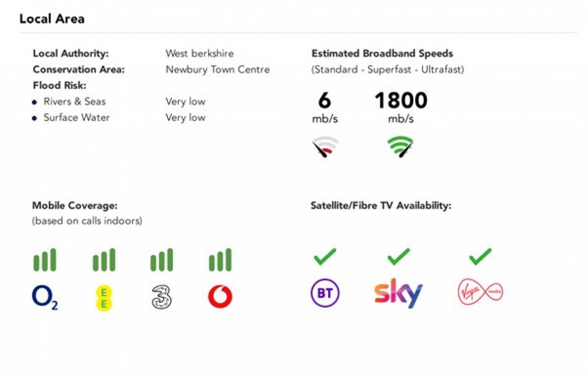Click the West berkshire local authority text

tap(199, 53)
